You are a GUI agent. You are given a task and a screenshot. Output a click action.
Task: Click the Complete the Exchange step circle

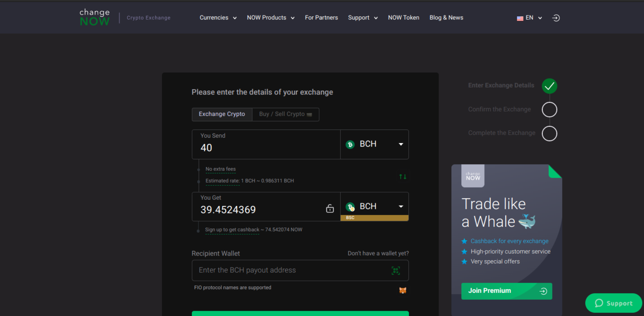[x=549, y=134]
